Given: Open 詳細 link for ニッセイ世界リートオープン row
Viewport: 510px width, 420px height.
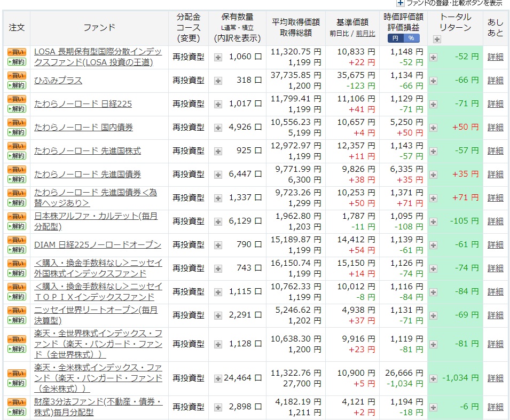Looking at the screenshot, I should pyautogui.click(x=496, y=315).
